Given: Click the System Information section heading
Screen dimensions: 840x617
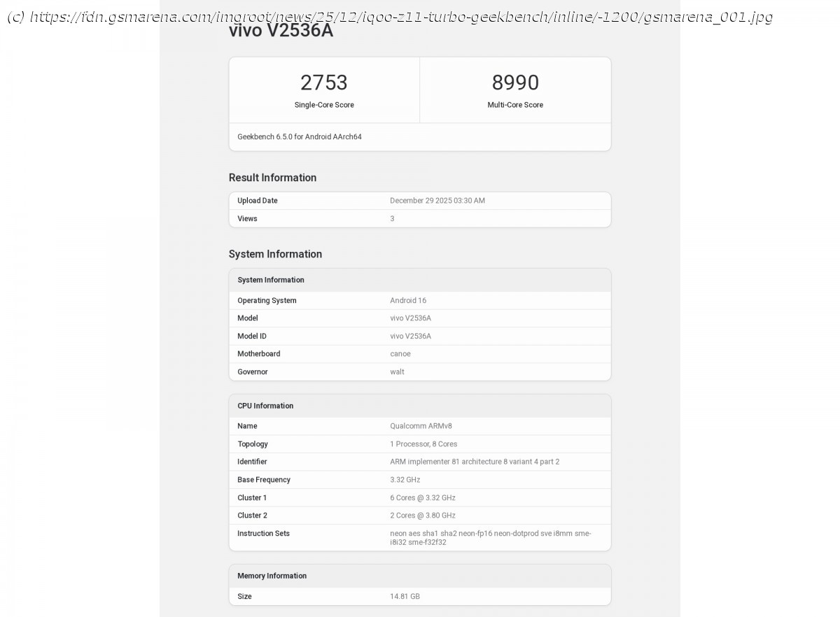Looking at the screenshot, I should click(275, 254).
